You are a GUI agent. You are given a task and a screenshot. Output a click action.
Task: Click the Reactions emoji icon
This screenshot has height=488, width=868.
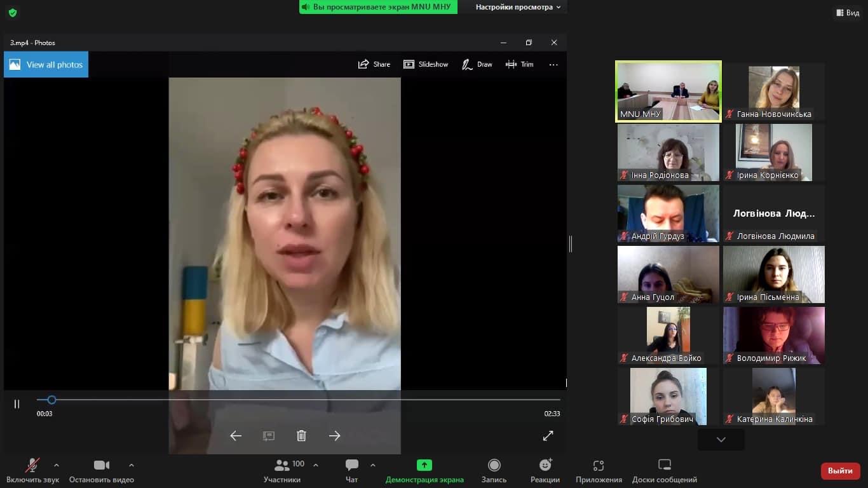pos(545,465)
